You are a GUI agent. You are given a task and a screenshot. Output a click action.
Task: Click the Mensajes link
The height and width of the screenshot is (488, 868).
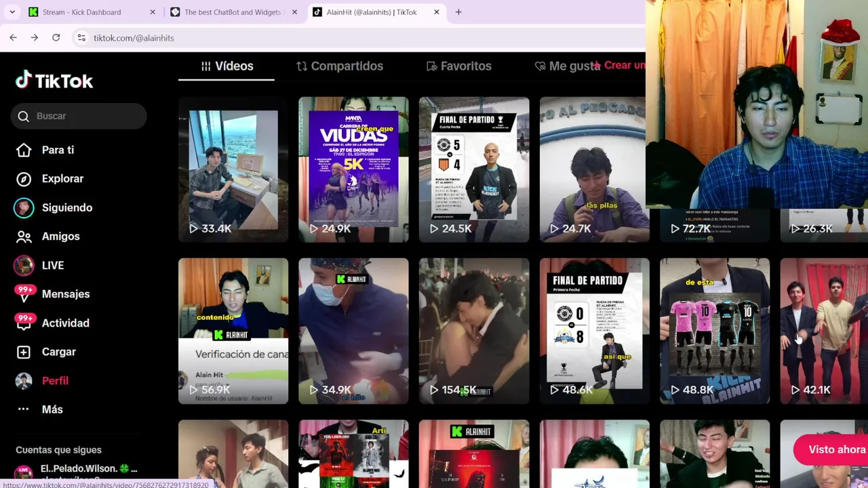point(66,294)
